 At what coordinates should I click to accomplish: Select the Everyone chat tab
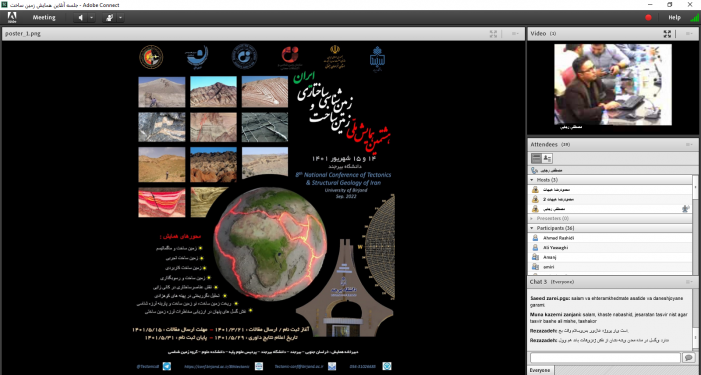tap(541, 370)
